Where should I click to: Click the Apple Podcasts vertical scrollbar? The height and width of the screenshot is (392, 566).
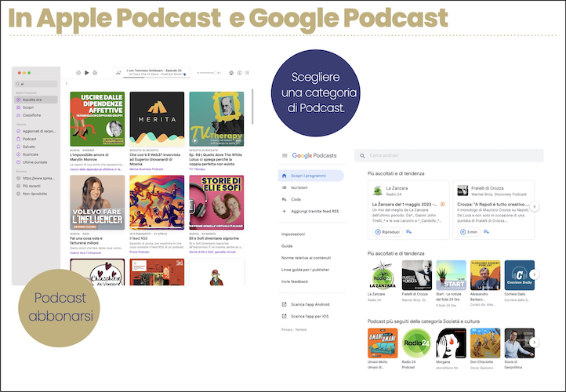252,107
